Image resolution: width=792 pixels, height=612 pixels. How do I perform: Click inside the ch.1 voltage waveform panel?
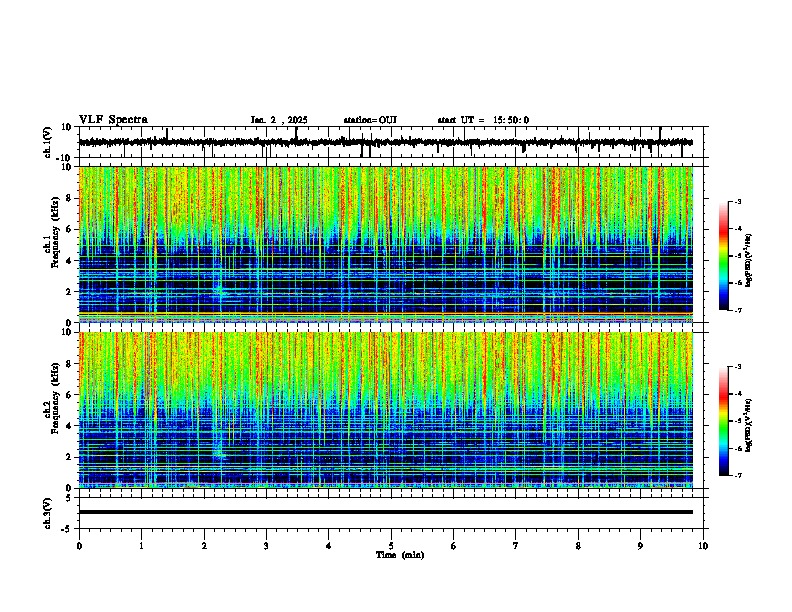tap(390, 142)
